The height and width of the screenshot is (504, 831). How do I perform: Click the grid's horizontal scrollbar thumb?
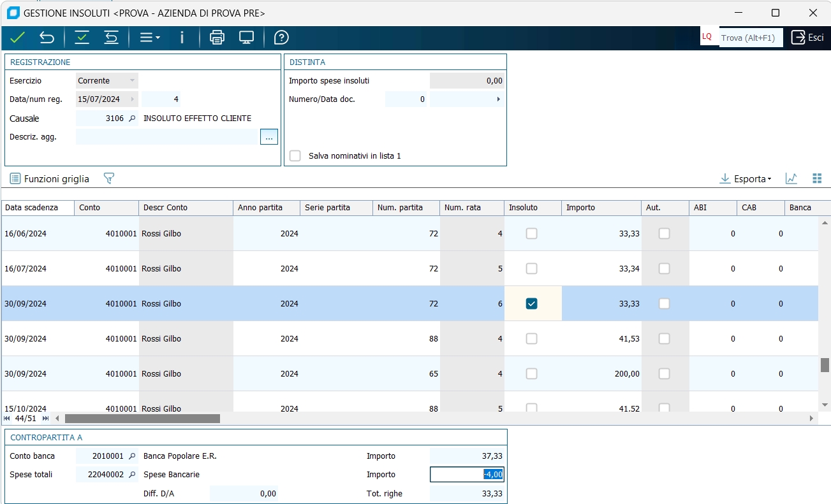(142, 419)
